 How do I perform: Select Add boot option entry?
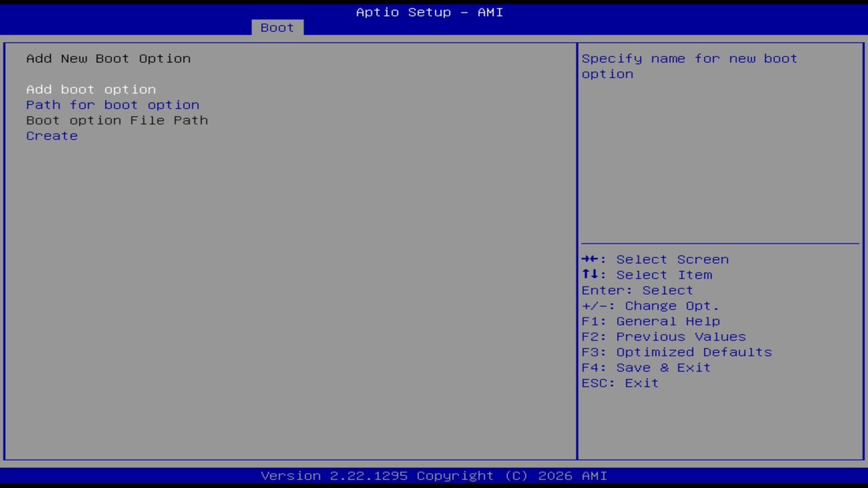coord(91,89)
